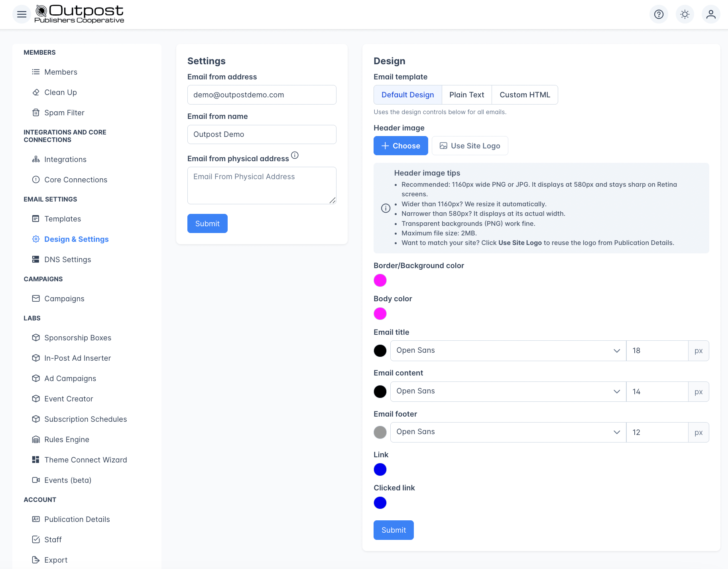The image size is (728, 569).
Task: Click the Templates page icon
Action: tap(36, 219)
